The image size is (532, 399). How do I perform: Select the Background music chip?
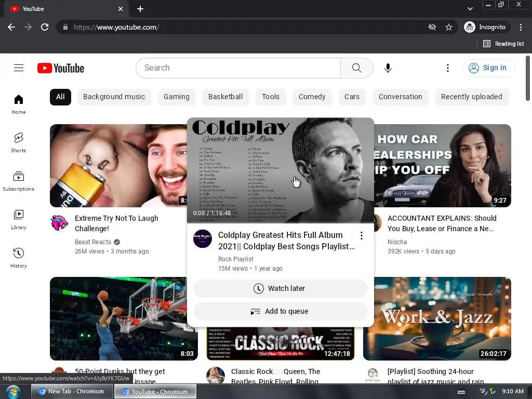114,97
